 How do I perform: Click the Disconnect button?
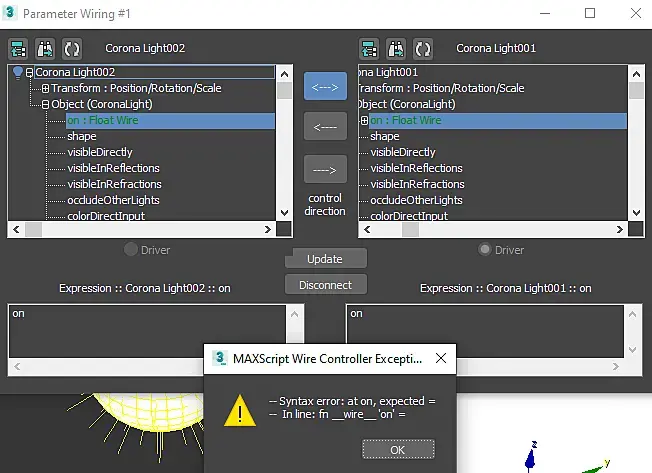coord(326,285)
